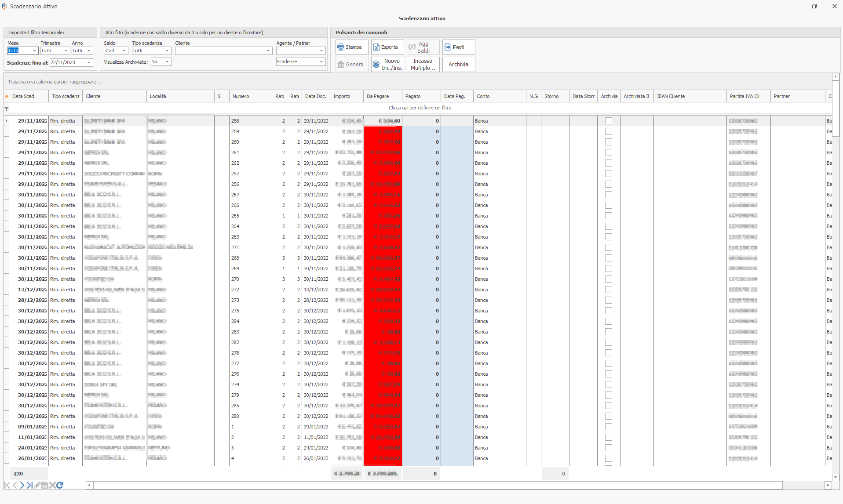Viewport: 843px width, 504px height.
Task: Tick Archivia checkbox for document 258
Action: (x=609, y=121)
